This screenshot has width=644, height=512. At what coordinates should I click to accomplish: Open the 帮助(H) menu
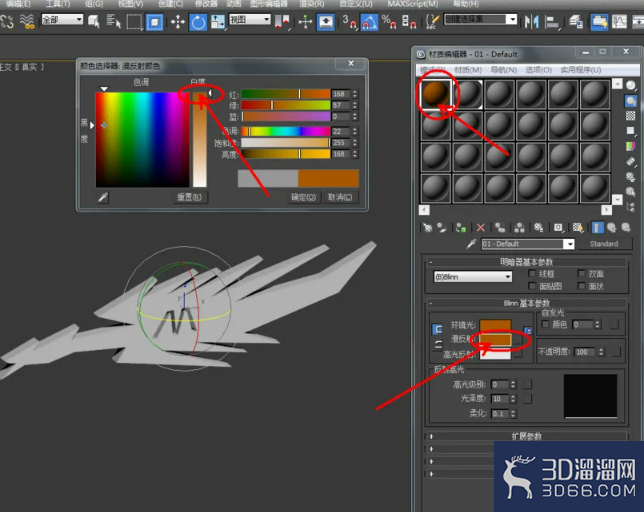[466, 4]
